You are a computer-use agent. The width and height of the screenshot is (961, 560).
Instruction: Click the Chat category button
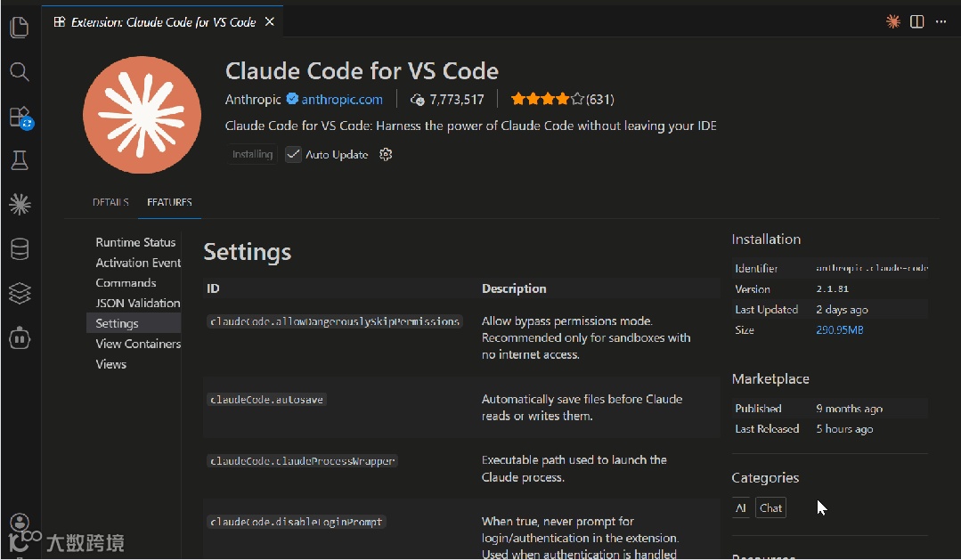tap(771, 508)
